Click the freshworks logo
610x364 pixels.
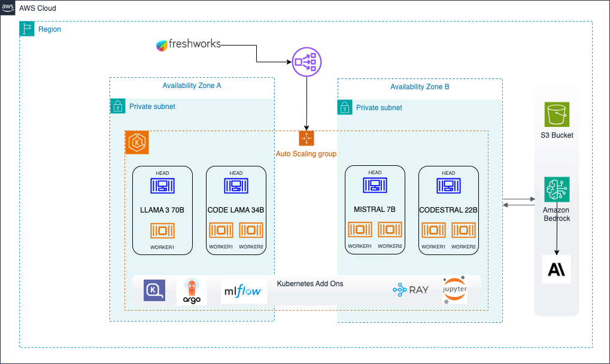point(189,45)
